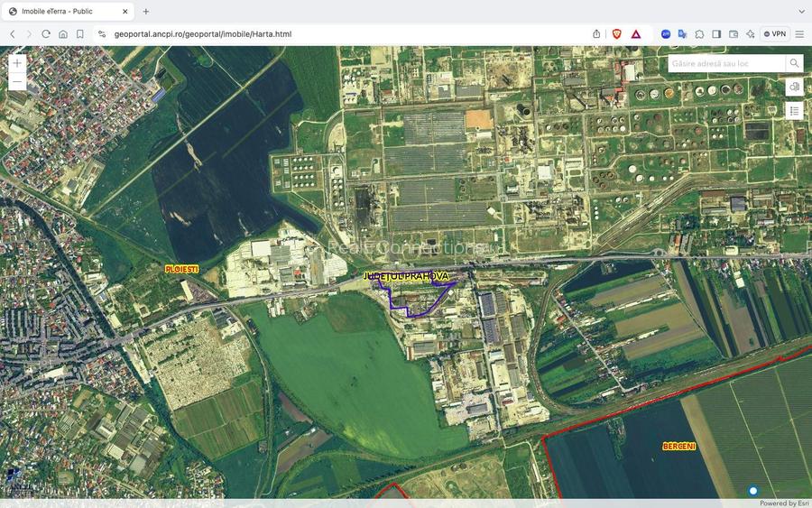The height and width of the screenshot is (508, 812).
Task: Open the browser extensions puzzle icon
Action: [x=699, y=33]
